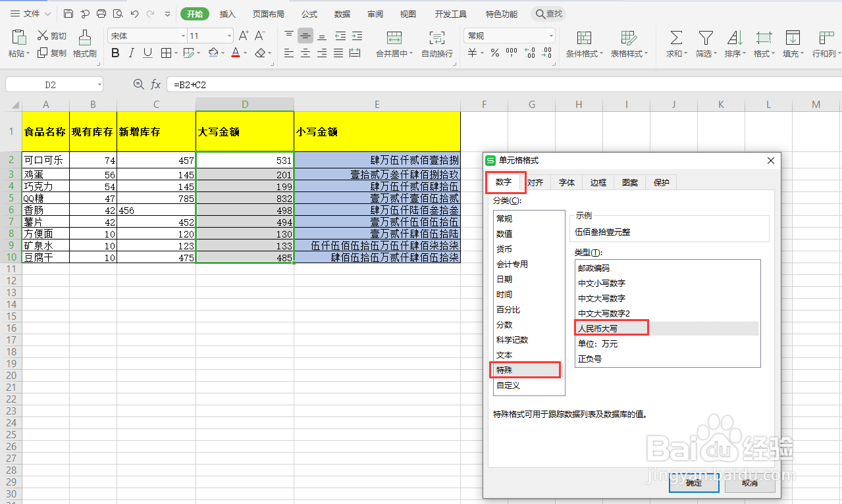This screenshot has height=504, width=842.
Task: Click the Print icon in quick access toolbar
Action: 101,13
